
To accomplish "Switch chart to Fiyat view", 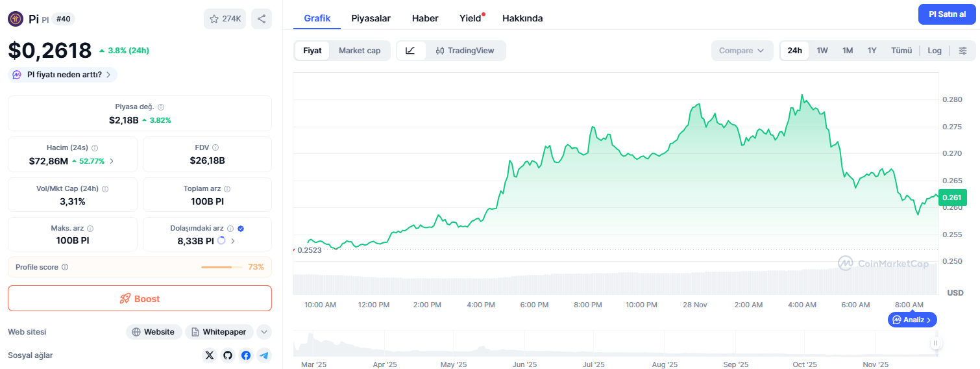I will pos(312,51).
